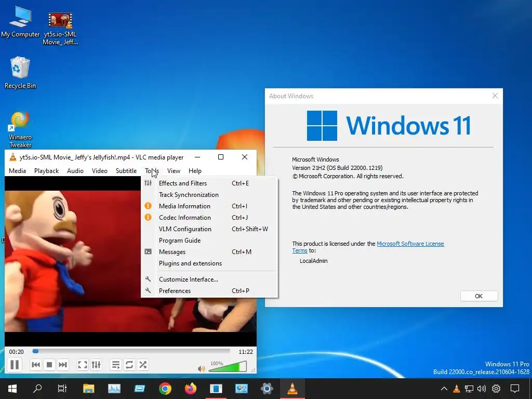The width and height of the screenshot is (532, 399).
Task: Open Firefox from the taskbar
Action: click(191, 389)
